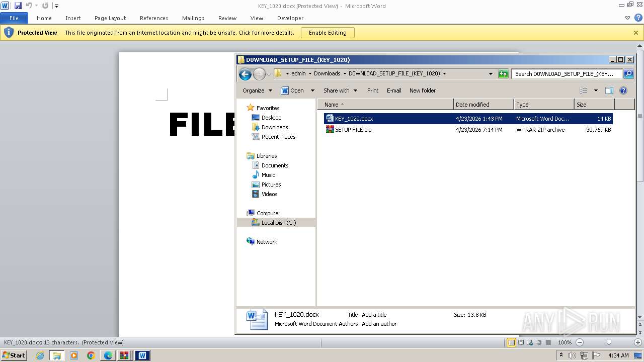The width and height of the screenshot is (644, 362).
Task: Click Print in Explorer toolbar
Action: tap(373, 90)
